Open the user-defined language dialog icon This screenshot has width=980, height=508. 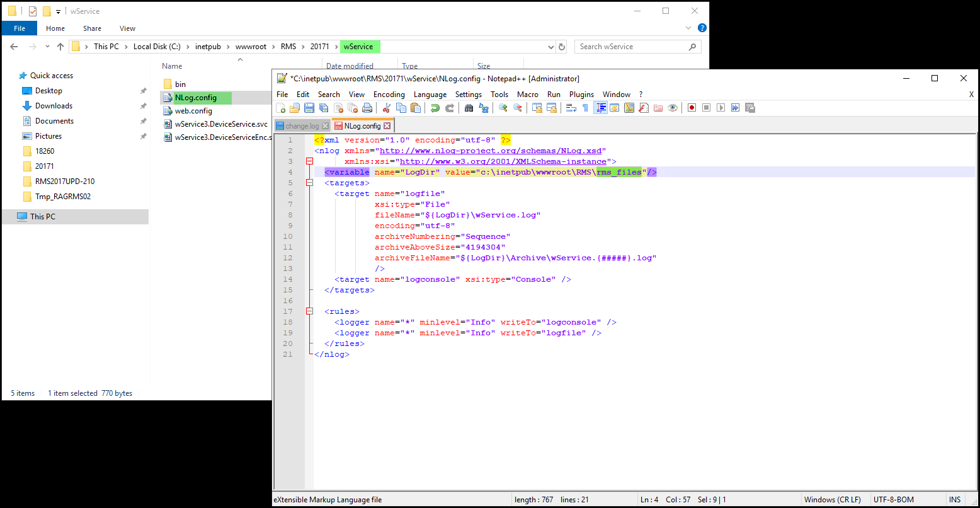614,108
